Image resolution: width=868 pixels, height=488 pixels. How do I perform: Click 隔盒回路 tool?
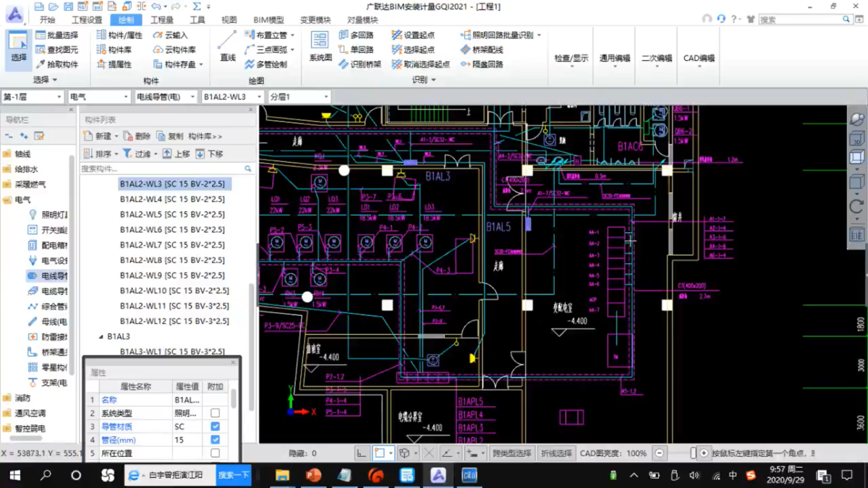[x=482, y=64]
